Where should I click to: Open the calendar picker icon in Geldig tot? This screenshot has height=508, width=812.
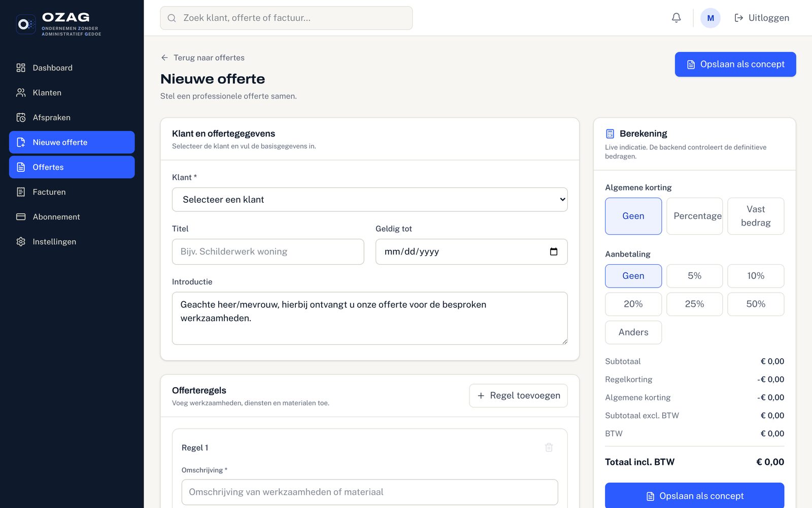click(554, 251)
